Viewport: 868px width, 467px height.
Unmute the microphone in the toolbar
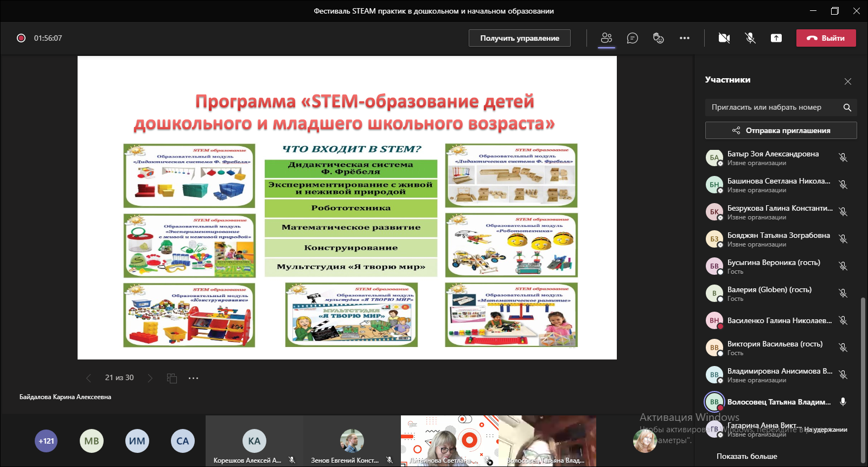click(x=750, y=38)
